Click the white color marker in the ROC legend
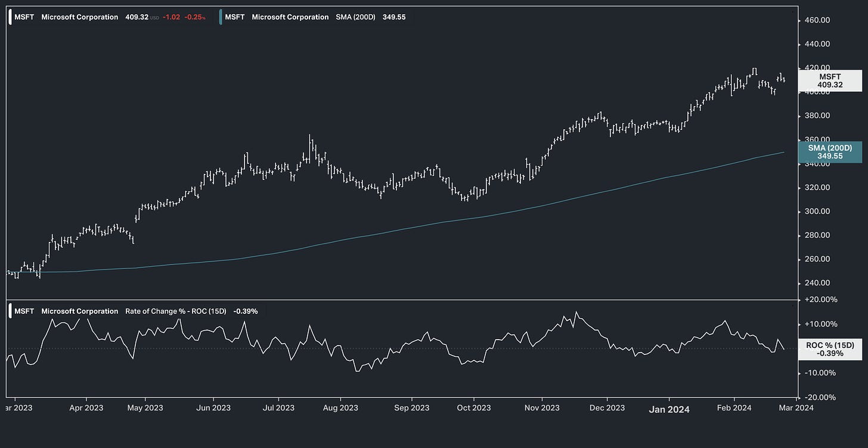Viewport: 868px width, 448px height. click(x=11, y=311)
